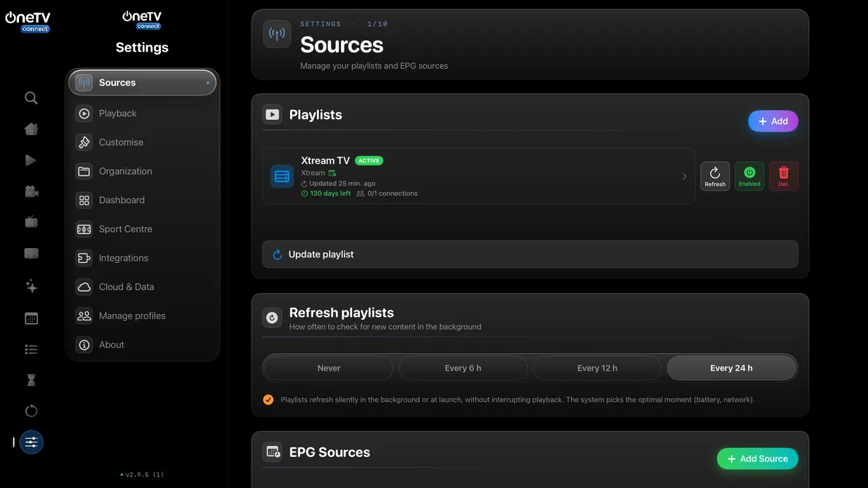Open Manage profiles settings section
Image resolution: width=868 pixels, height=488 pixels.
(142, 316)
